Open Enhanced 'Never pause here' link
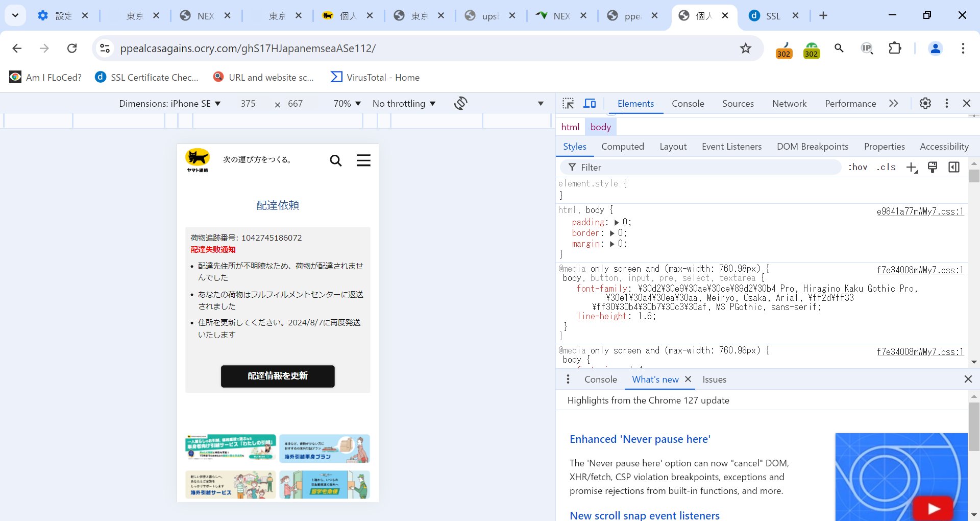The height and width of the screenshot is (521, 980). 640,439
